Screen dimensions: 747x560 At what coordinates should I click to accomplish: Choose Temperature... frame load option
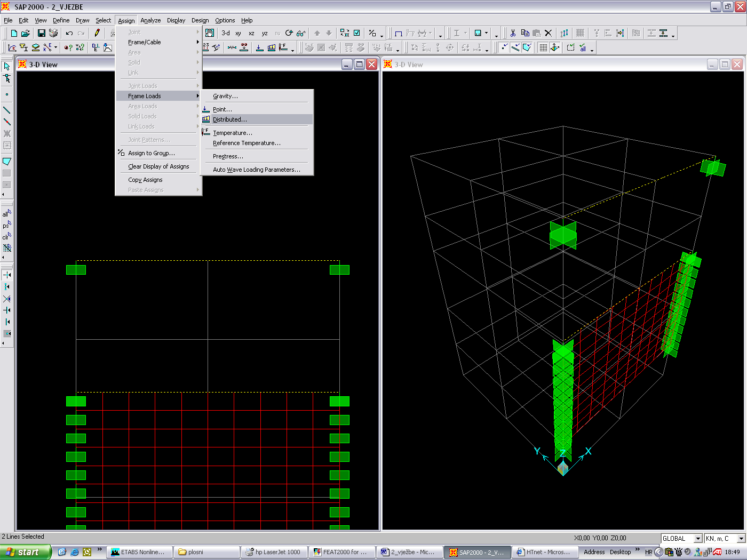click(257, 133)
